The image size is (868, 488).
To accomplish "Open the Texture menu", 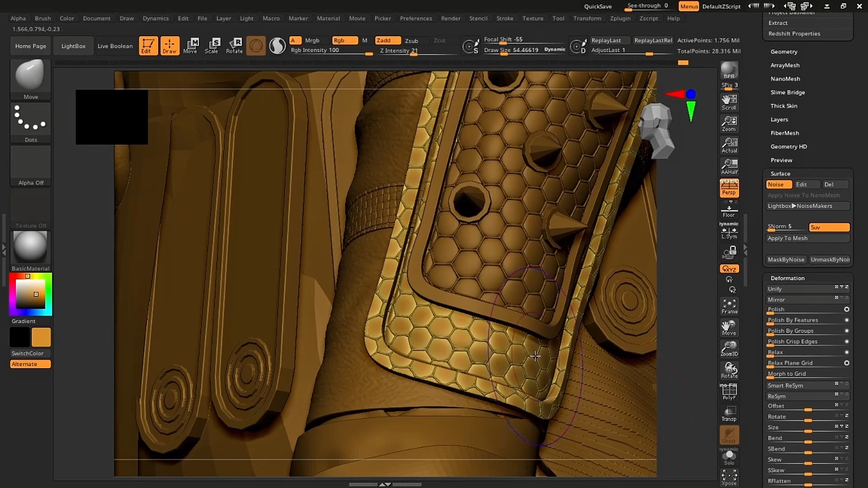I will pyautogui.click(x=533, y=18).
